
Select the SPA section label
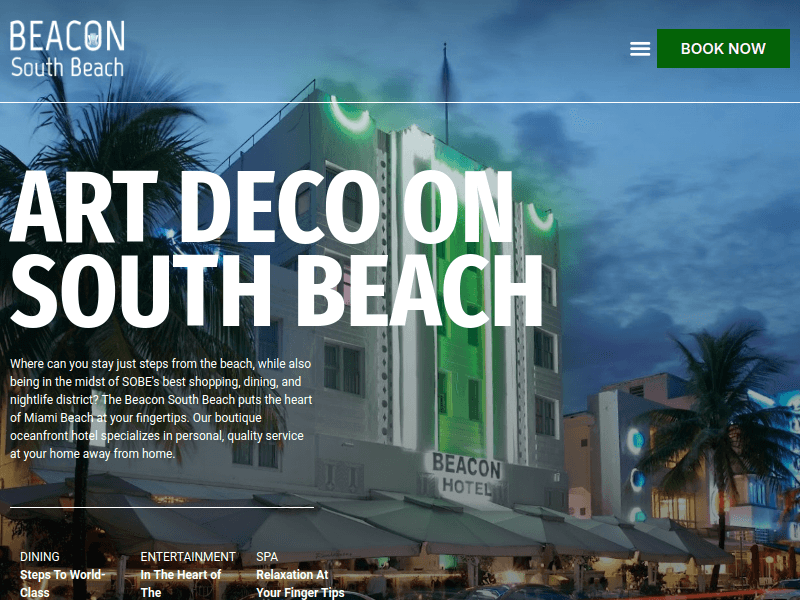click(268, 556)
